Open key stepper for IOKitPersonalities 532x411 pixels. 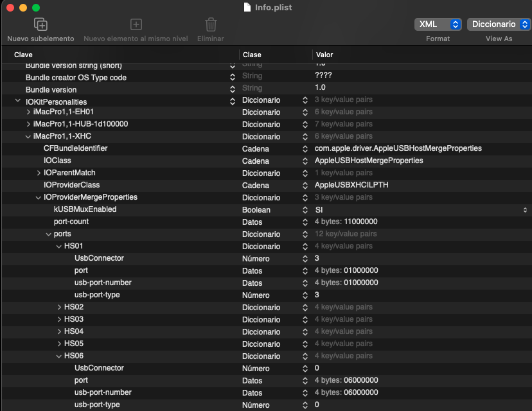point(233,101)
